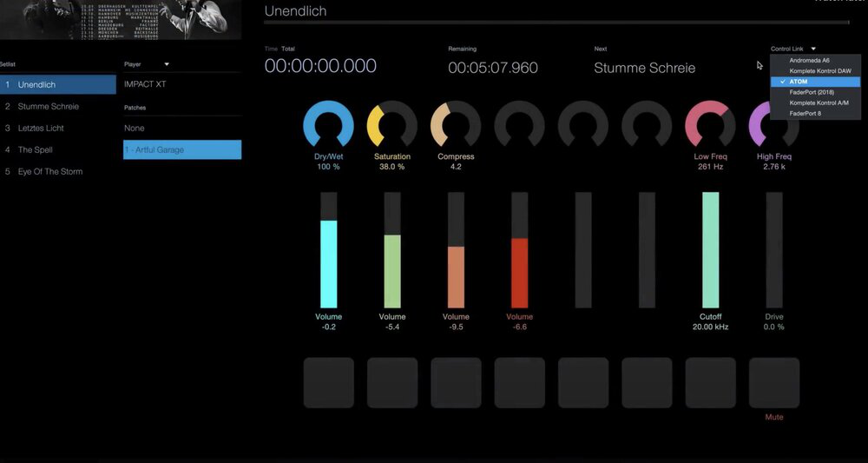Click the pad below the cyan Volume fader
The height and width of the screenshot is (463, 868).
coord(328,383)
